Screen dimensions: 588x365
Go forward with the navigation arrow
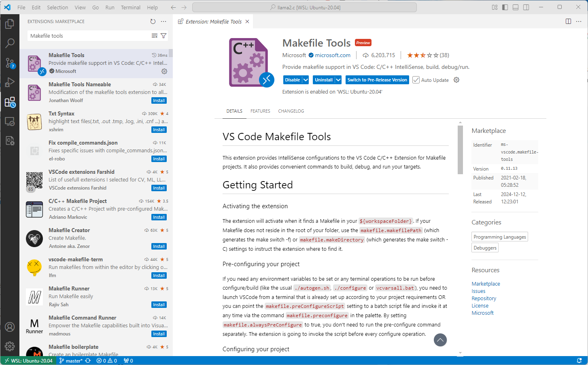[184, 7]
